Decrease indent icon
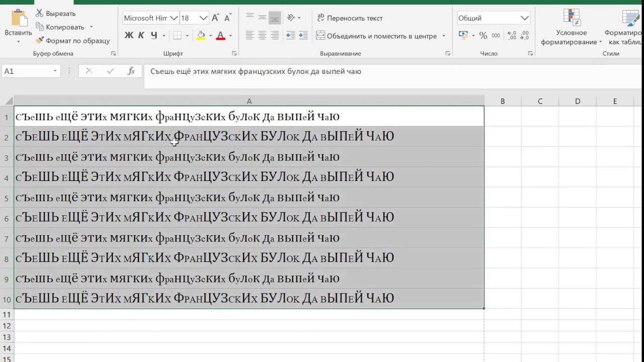Screen dimensions: 644x362 [290, 35]
